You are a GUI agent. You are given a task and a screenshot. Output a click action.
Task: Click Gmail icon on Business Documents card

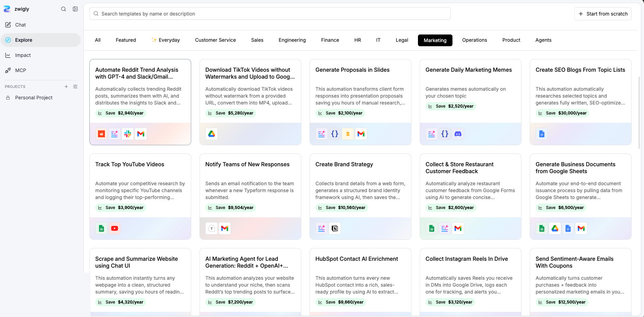pyautogui.click(x=581, y=228)
